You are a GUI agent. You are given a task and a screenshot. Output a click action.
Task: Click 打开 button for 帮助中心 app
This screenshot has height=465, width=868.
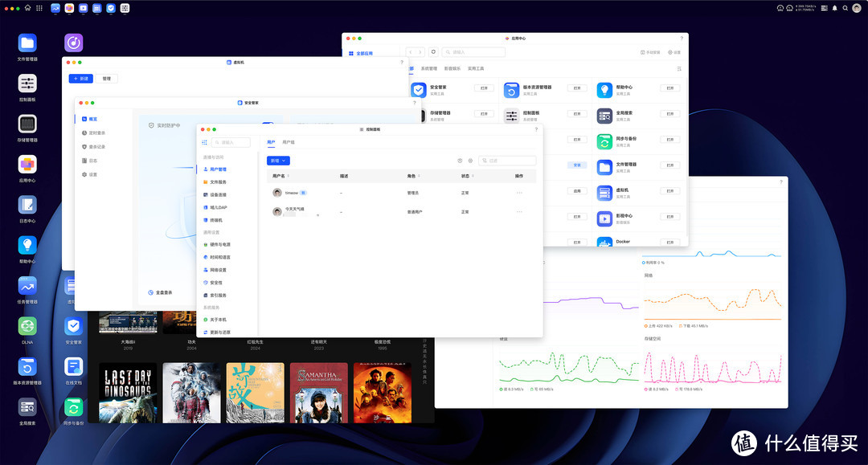669,88
